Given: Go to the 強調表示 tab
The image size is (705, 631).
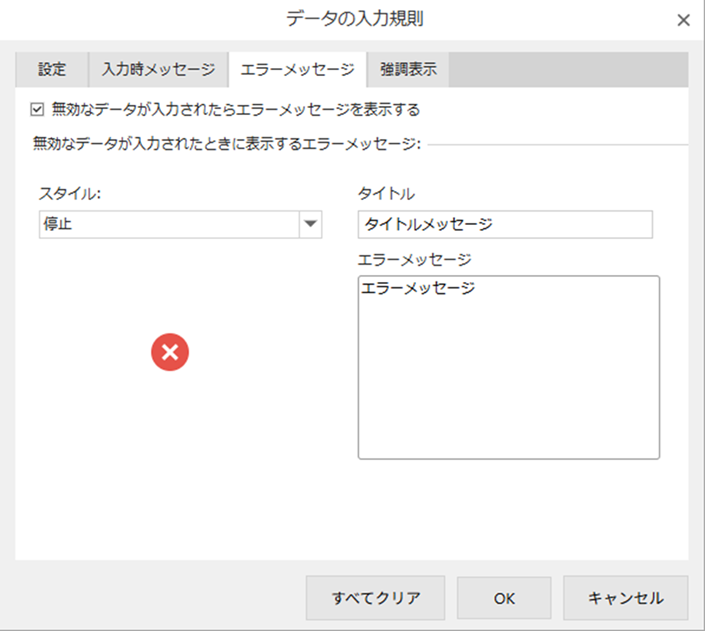Looking at the screenshot, I should tap(408, 70).
